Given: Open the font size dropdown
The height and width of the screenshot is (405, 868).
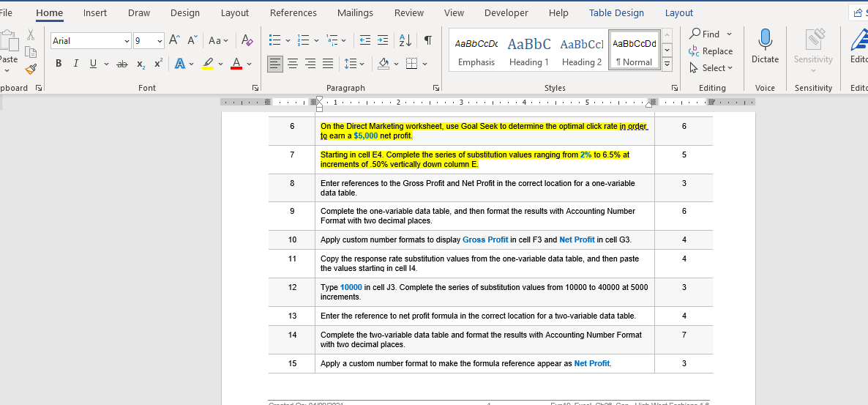Looking at the screenshot, I should click(x=160, y=40).
